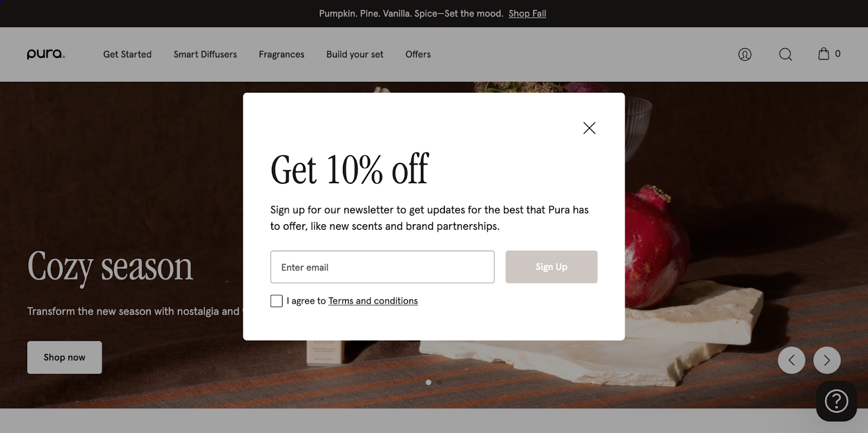This screenshot has height=433, width=868.
Task: Open the Terms and conditions link
Action: point(373,300)
